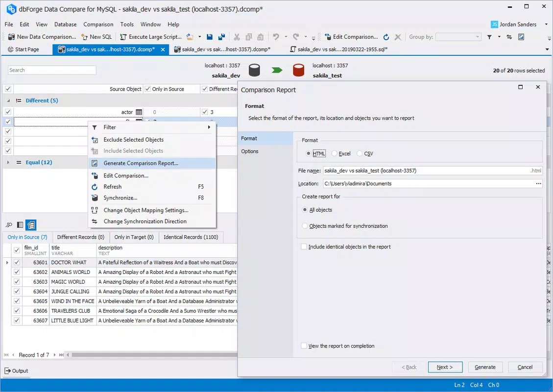Click the green synchronization direction arrow
553x392 pixels.
277,70
